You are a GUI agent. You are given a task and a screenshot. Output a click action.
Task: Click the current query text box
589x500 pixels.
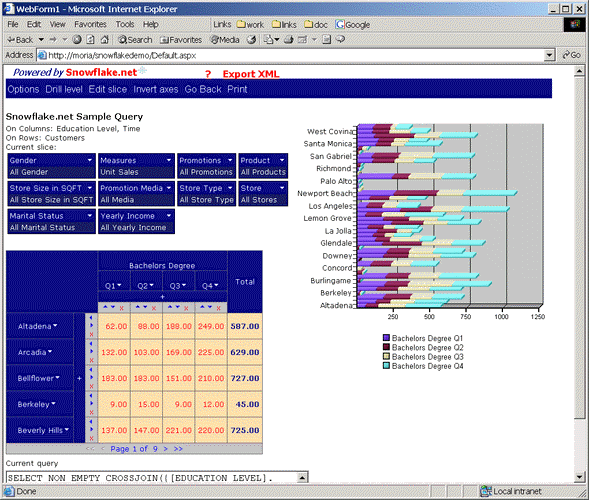[157, 477]
